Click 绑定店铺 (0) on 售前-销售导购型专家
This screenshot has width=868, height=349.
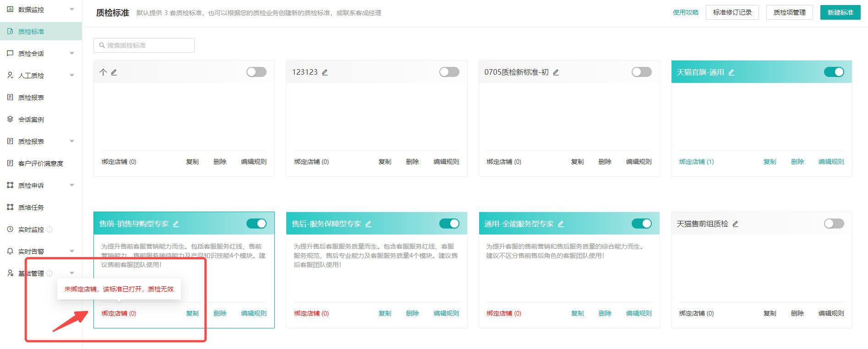tap(119, 313)
